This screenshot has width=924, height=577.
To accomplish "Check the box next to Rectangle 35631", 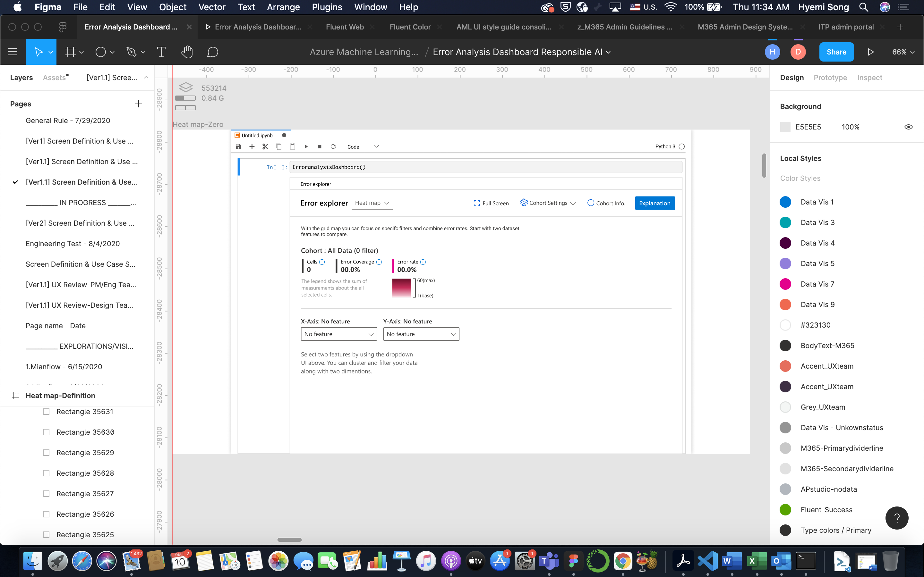I will tap(47, 411).
